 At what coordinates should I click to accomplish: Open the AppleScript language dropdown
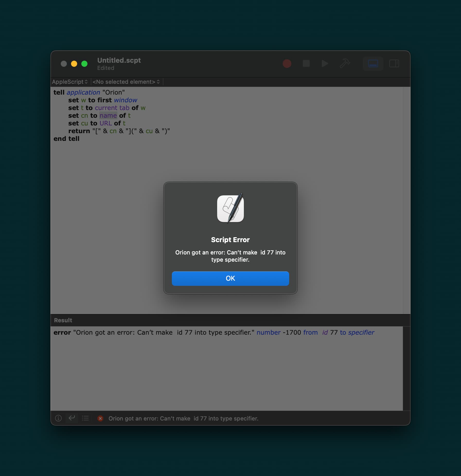click(x=70, y=82)
